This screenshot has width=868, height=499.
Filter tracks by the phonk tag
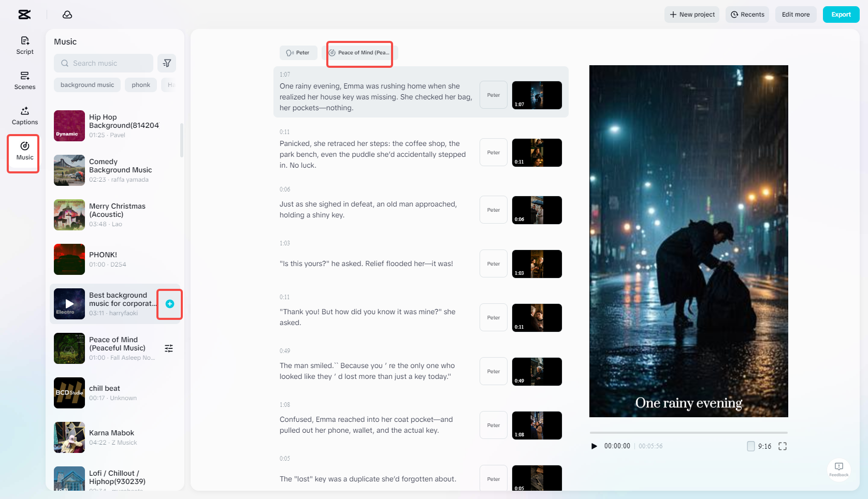tap(140, 84)
